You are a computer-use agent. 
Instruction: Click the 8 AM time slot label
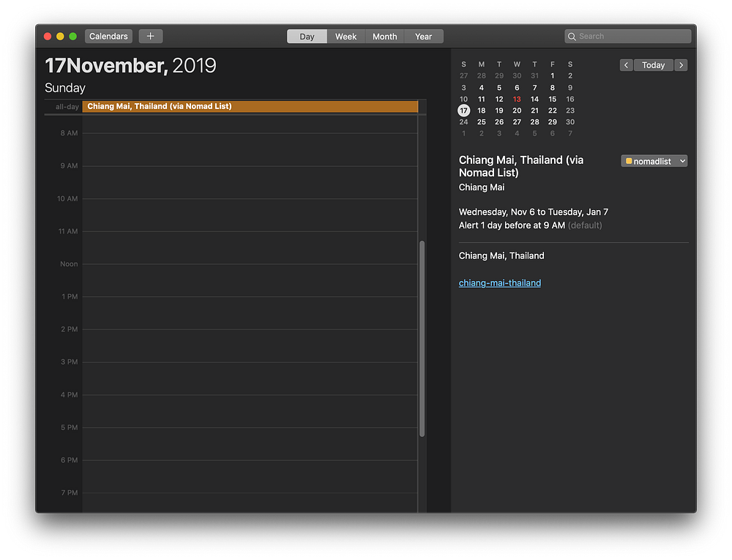click(69, 133)
